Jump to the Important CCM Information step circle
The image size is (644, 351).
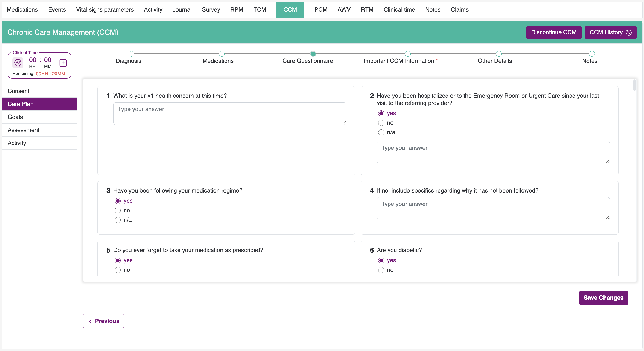407,54
